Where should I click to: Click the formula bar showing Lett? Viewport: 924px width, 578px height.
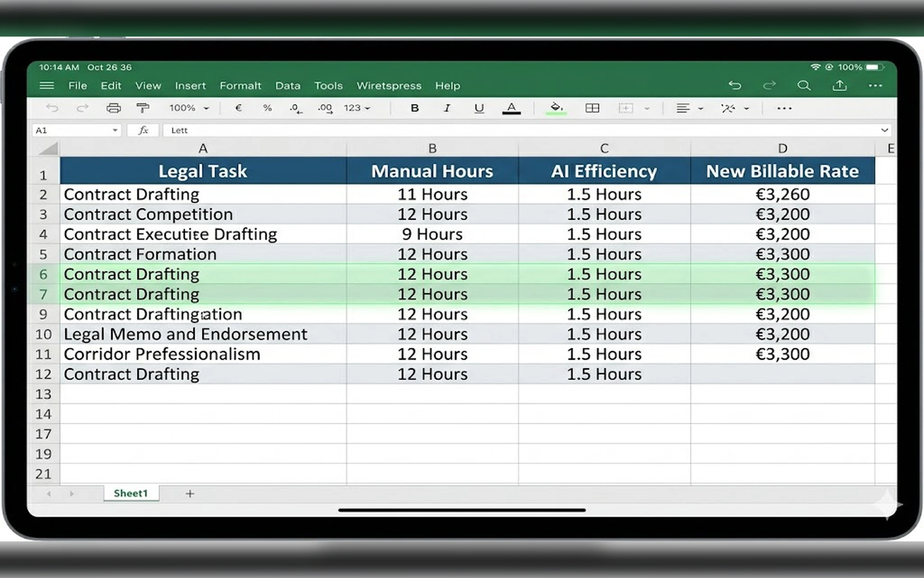point(337,130)
